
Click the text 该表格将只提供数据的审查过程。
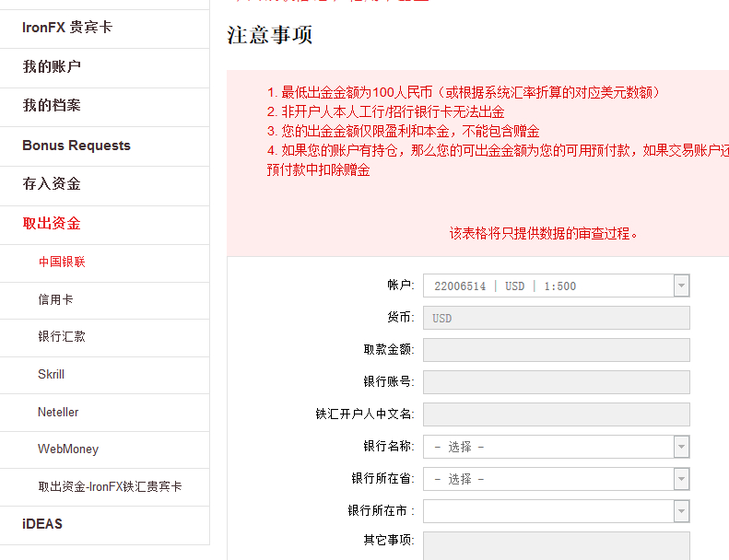click(x=544, y=233)
